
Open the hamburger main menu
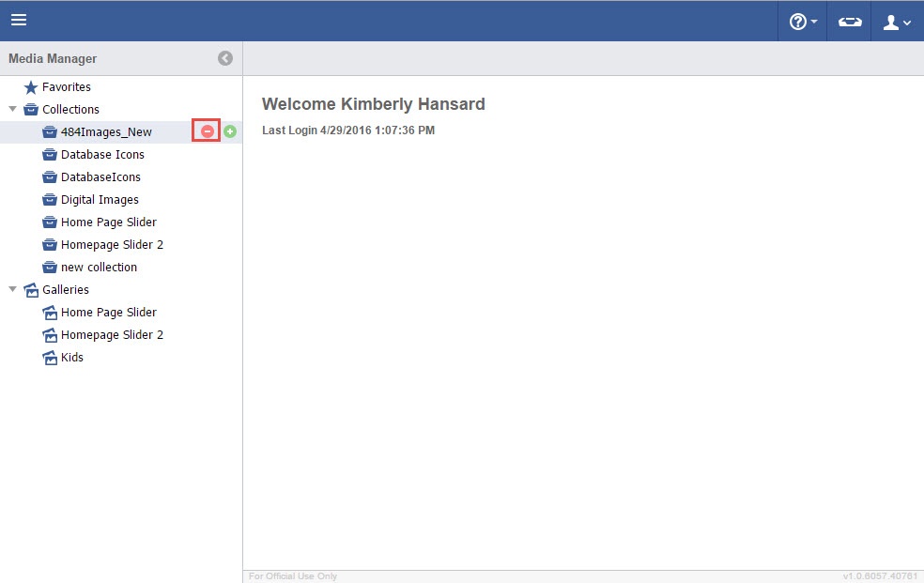click(x=19, y=20)
